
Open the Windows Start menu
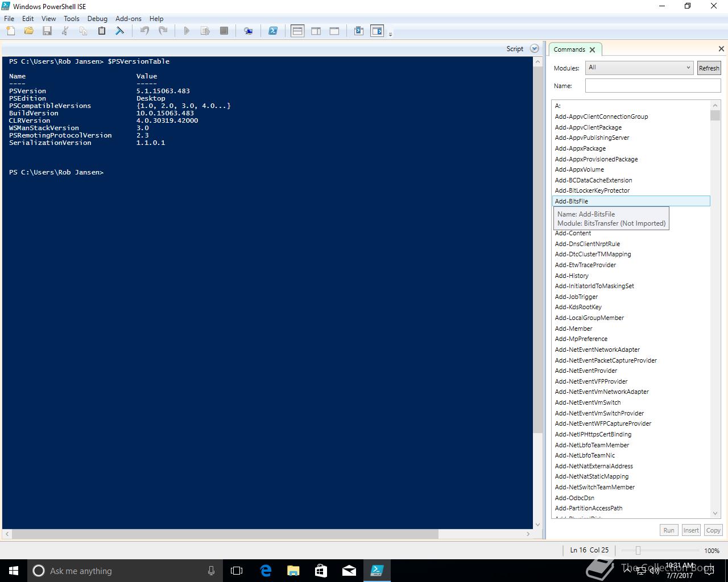(14, 571)
